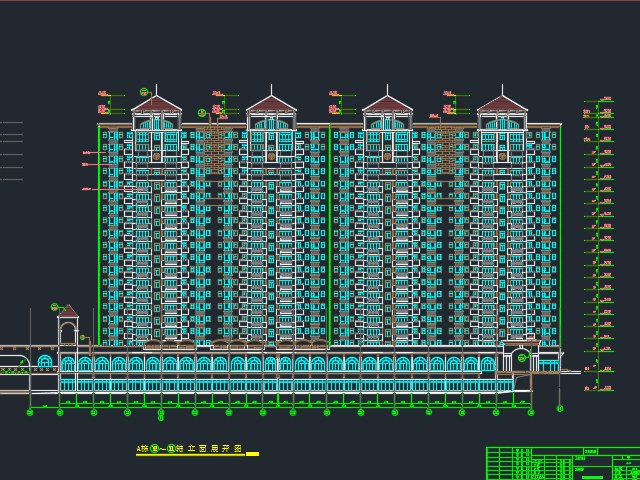Click the green circled tag above the leftmost roof
Viewport: 640px width, 480px height.
tap(144, 92)
